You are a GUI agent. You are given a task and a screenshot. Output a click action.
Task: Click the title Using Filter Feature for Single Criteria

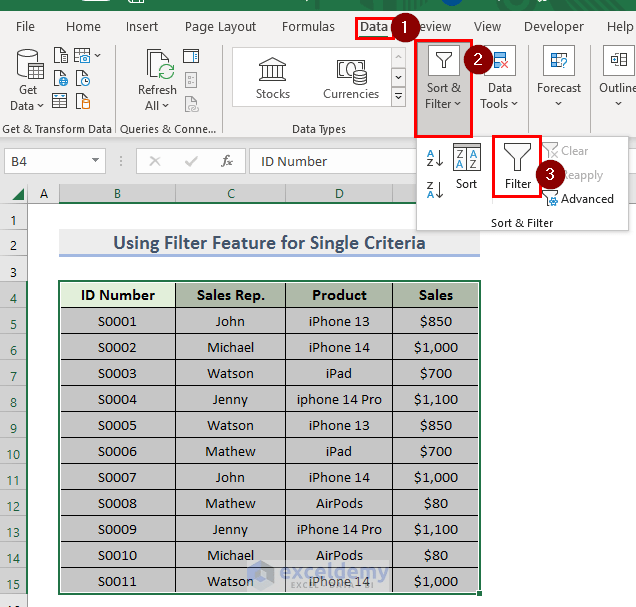point(269,243)
